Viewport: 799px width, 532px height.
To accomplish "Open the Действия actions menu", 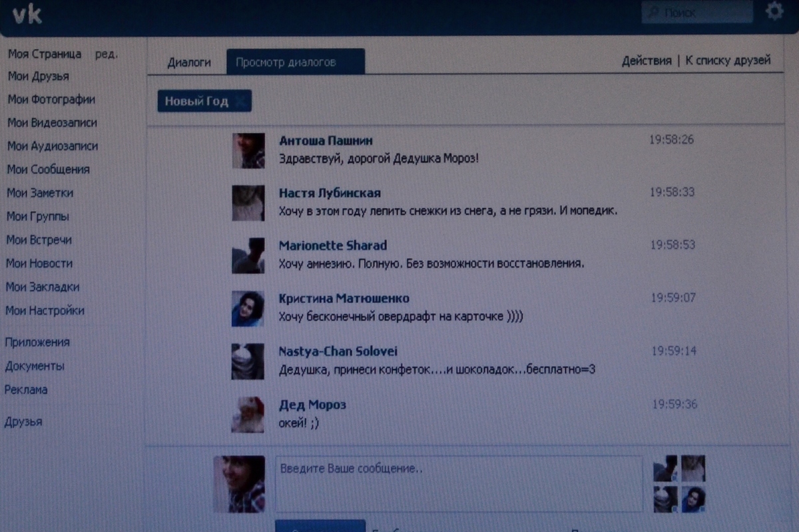I will [x=646, y=61].
